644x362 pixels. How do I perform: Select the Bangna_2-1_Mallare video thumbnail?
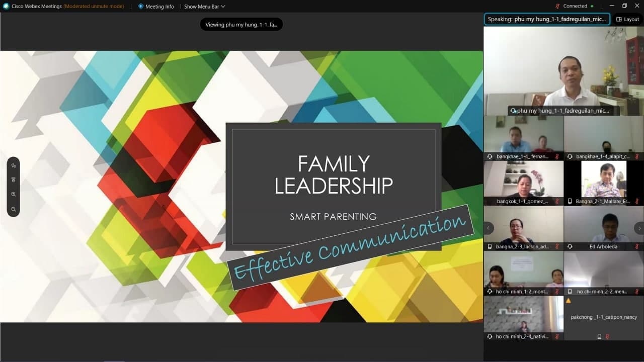[604, 183]
